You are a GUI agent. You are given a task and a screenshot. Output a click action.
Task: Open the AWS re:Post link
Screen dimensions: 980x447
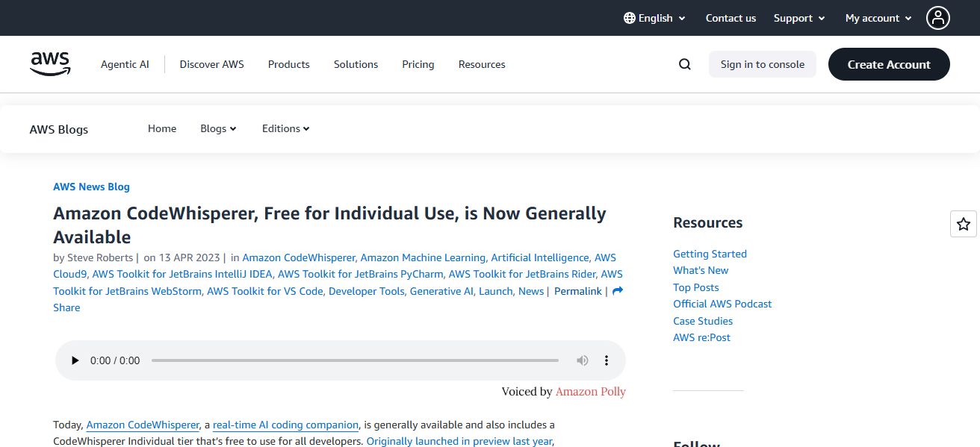pyautogui.click(x=701, y=337)
